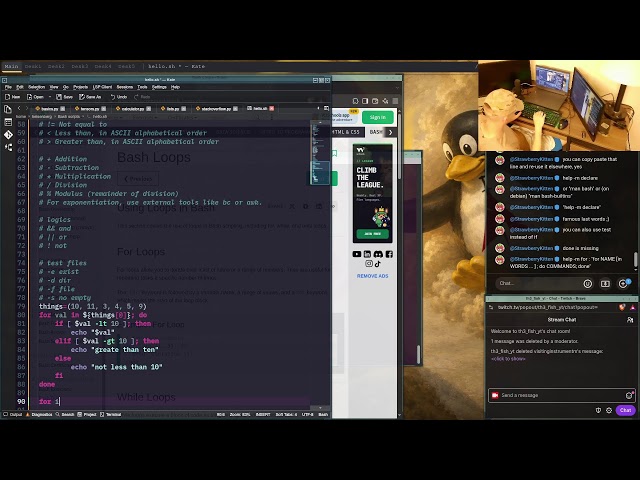Open the Selection menu
The width and height of the screenshot is (640, 480).
pos(37,87)
